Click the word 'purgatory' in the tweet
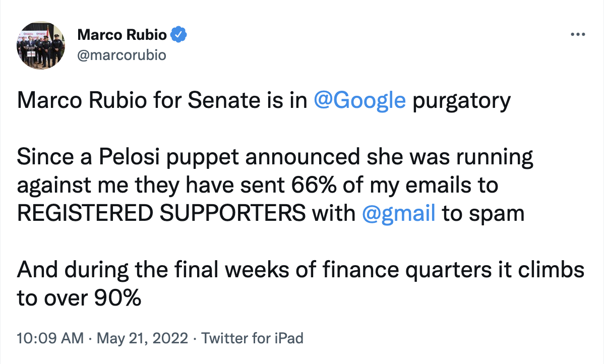This screenshot has height=364, width=604. pyautogui.click(x=461, y=101)
